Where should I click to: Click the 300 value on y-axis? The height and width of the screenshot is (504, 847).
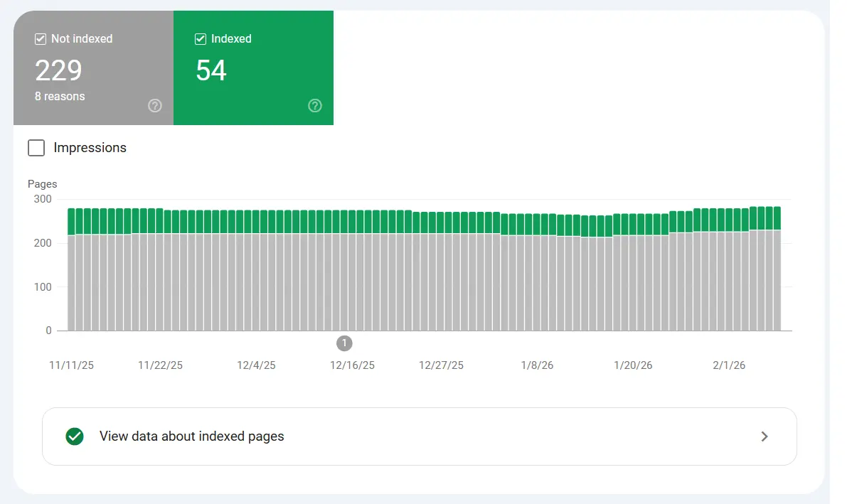pos(43,199)
